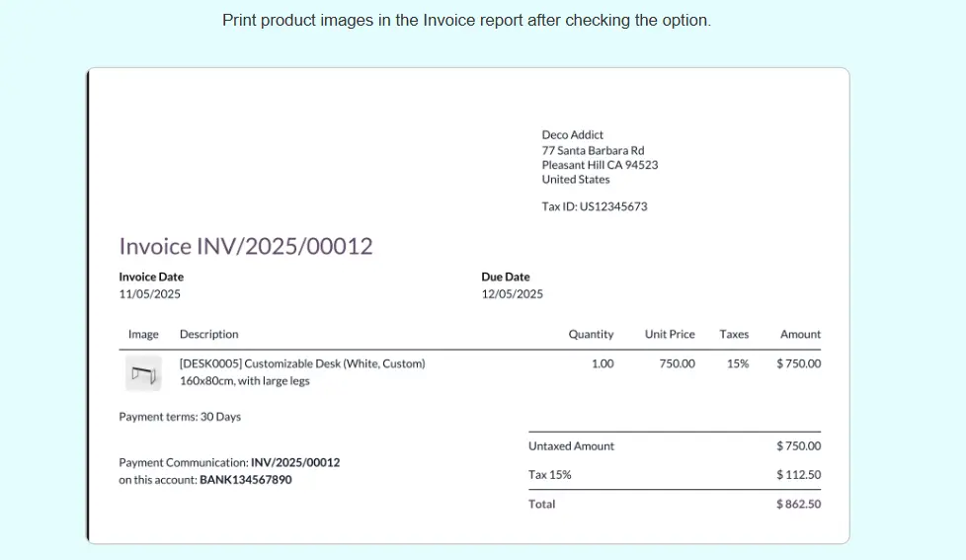
Task: Click the Quantity column header
Action: tap(591, 334)
